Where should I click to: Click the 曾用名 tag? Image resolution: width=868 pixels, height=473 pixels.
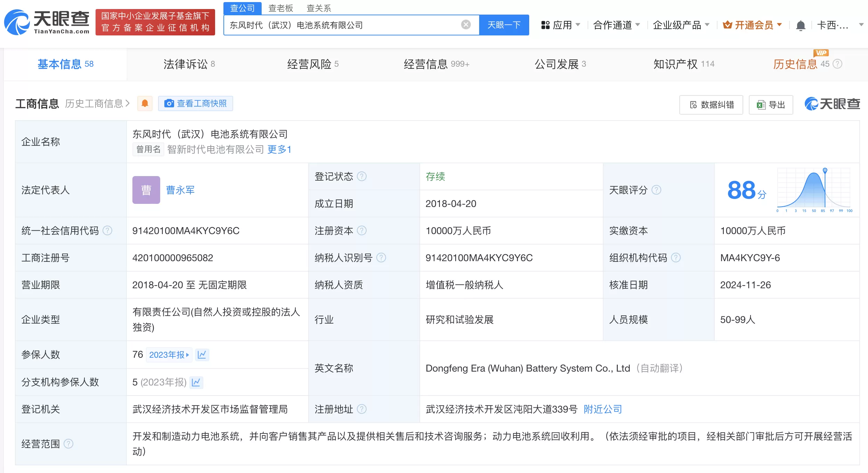click(148, 149)
